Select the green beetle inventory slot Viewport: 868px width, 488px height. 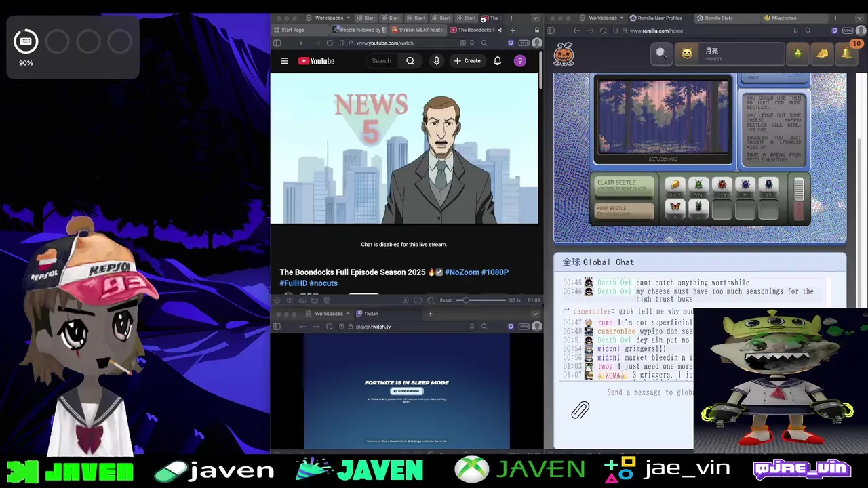pyautogui.click(x=698, y=186)
